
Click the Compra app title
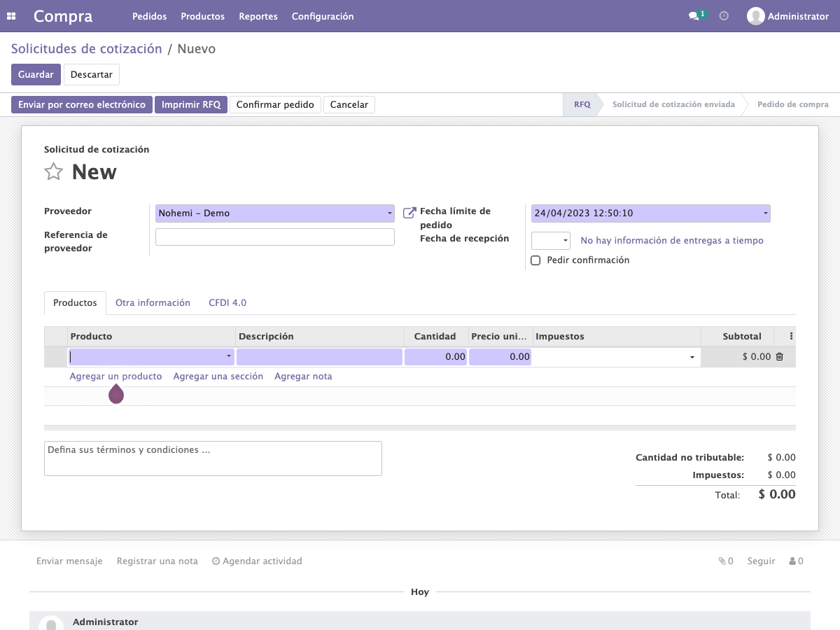[63, 16]
